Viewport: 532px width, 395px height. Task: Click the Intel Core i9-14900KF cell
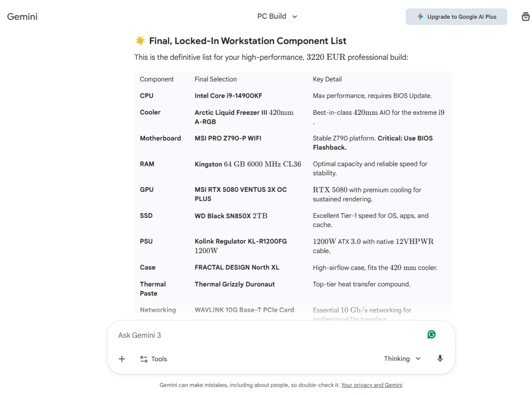pos(228,96)
